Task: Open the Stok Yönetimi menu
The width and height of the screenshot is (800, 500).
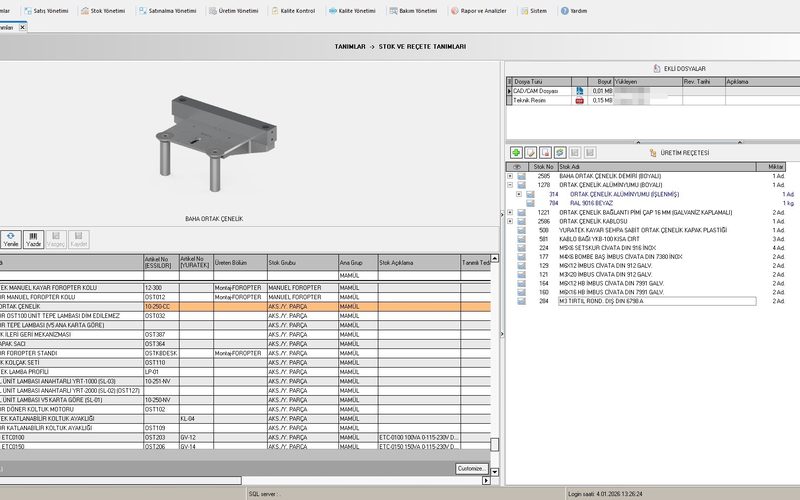Action: [x=103, y=11]
